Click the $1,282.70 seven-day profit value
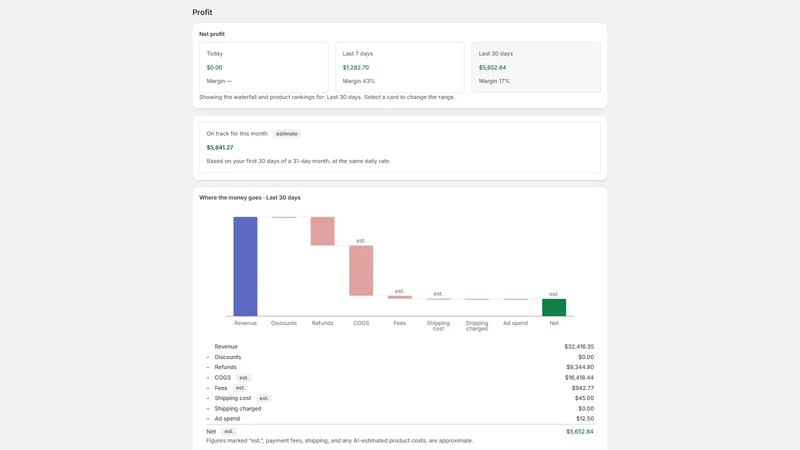 coord(356,67)
